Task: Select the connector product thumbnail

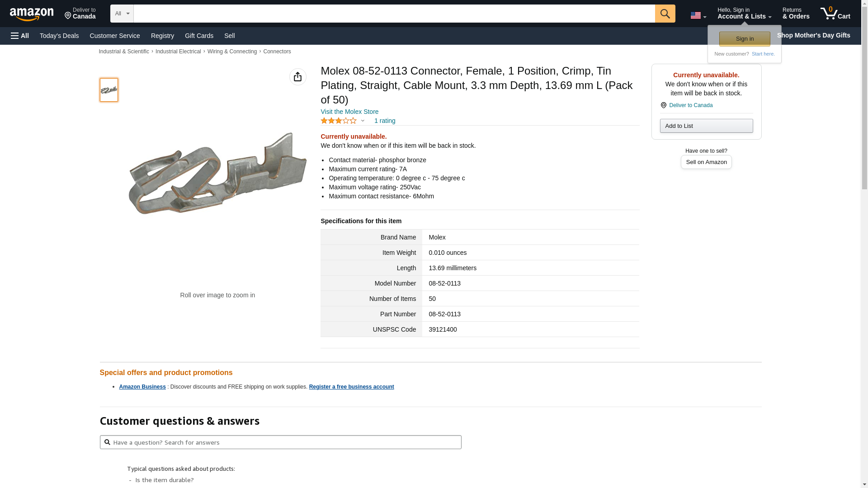Action: click(x=109, y=90)
